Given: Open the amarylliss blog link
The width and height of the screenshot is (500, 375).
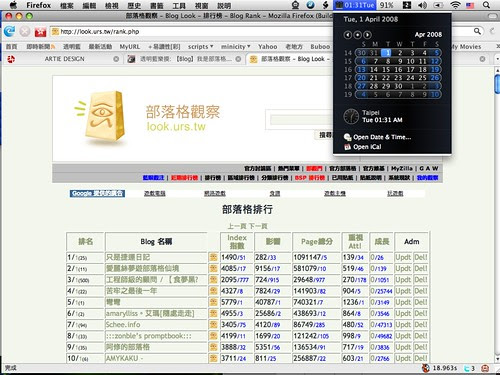Looking at the screenshot, I should click(150, 313).
